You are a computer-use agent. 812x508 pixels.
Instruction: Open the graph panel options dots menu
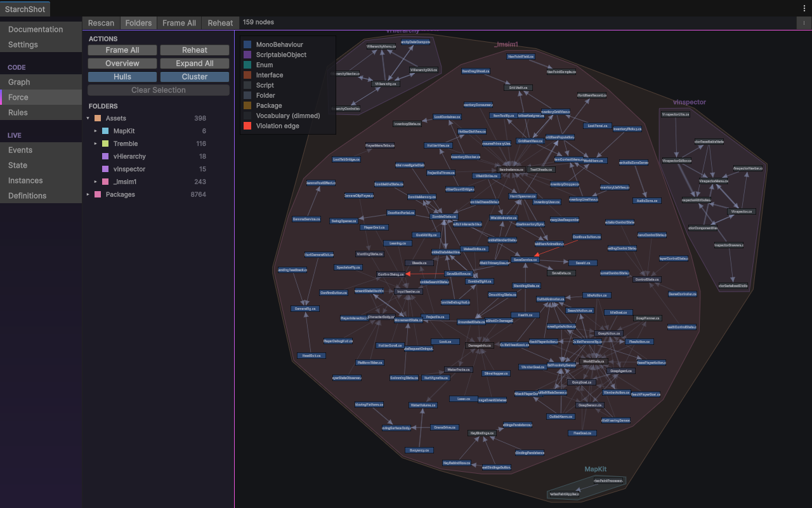(x=804, y=23)
